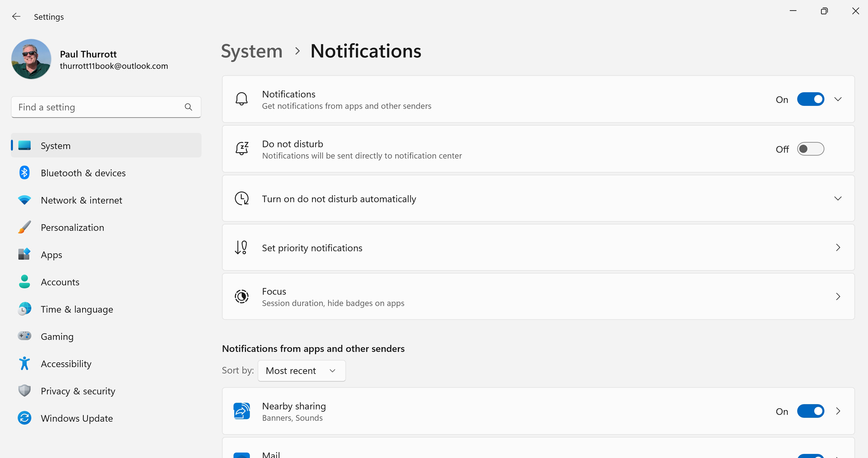Viewport: 868px width, 458px height.
Task: Click the Privacy & security shield icon
Action: click(x=24, y=391)
